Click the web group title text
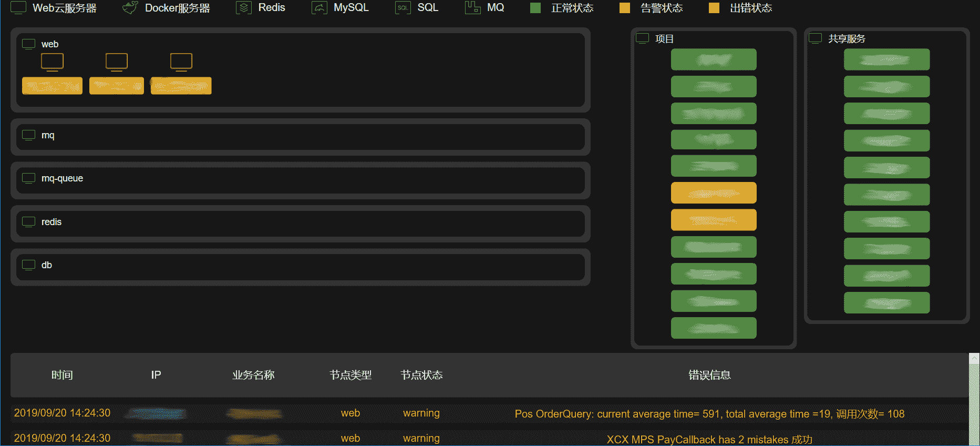 (x=50, y=44)
